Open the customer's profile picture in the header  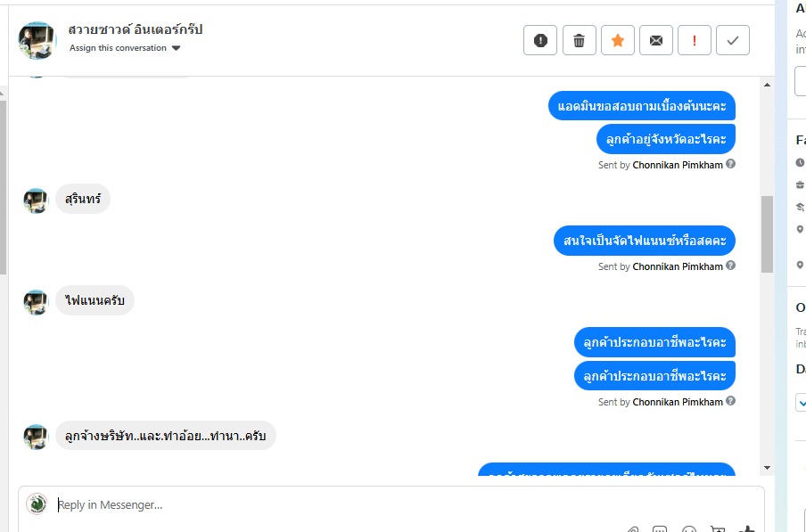click(x=37, y=40)
